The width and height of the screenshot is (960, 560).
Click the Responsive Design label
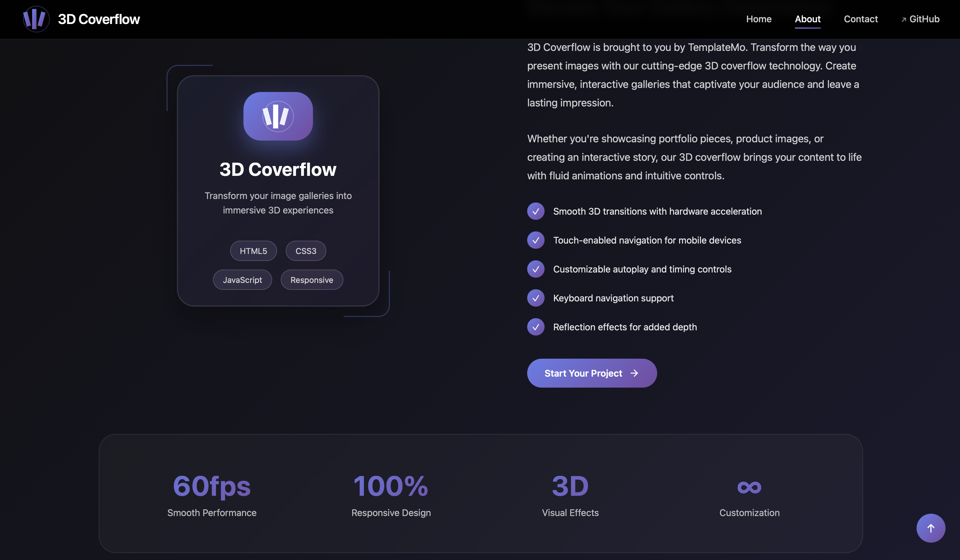(x=391, y=513)
